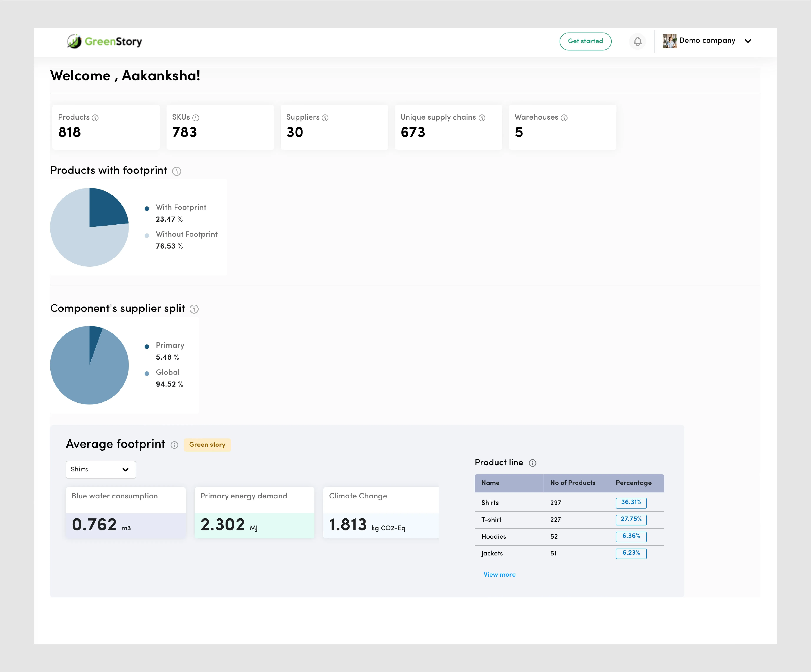
Task: Open the notifications bell
Action: (x=638, y=41)
